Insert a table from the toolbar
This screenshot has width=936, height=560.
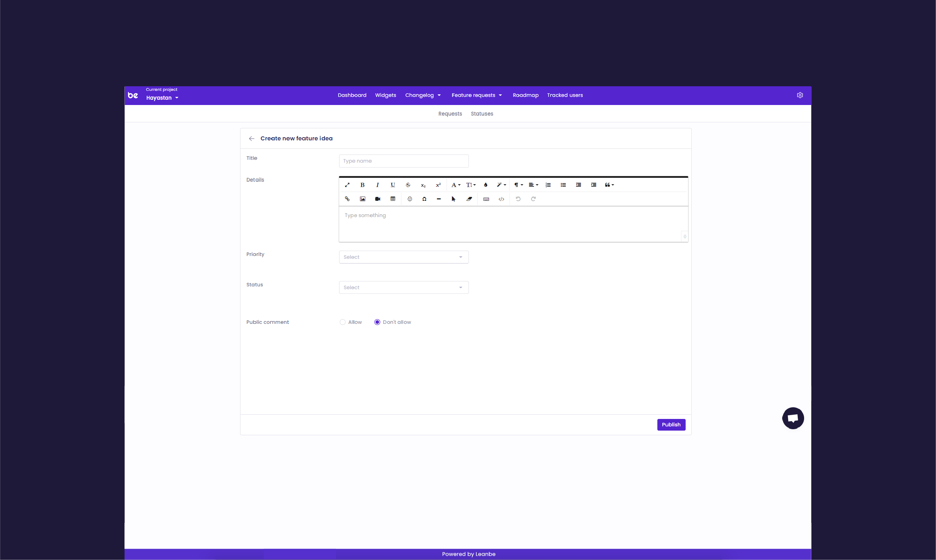tap(393, 199)
